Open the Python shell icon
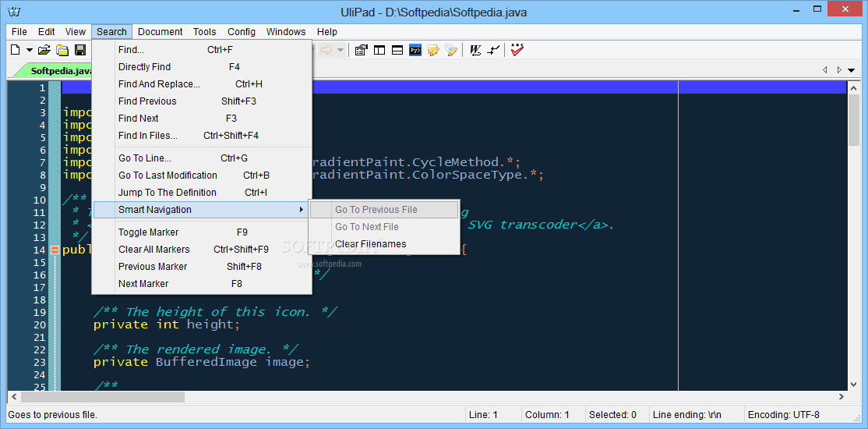868x429 pixels. [415, 51]
